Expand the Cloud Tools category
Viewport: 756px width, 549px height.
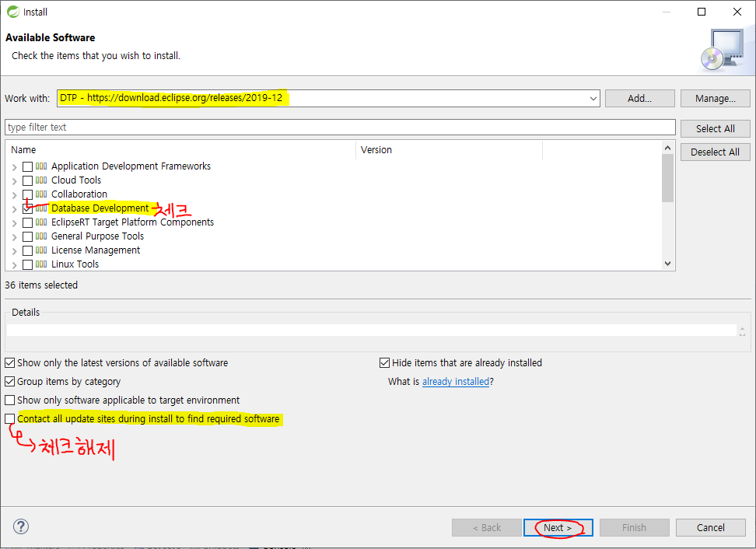15,181
